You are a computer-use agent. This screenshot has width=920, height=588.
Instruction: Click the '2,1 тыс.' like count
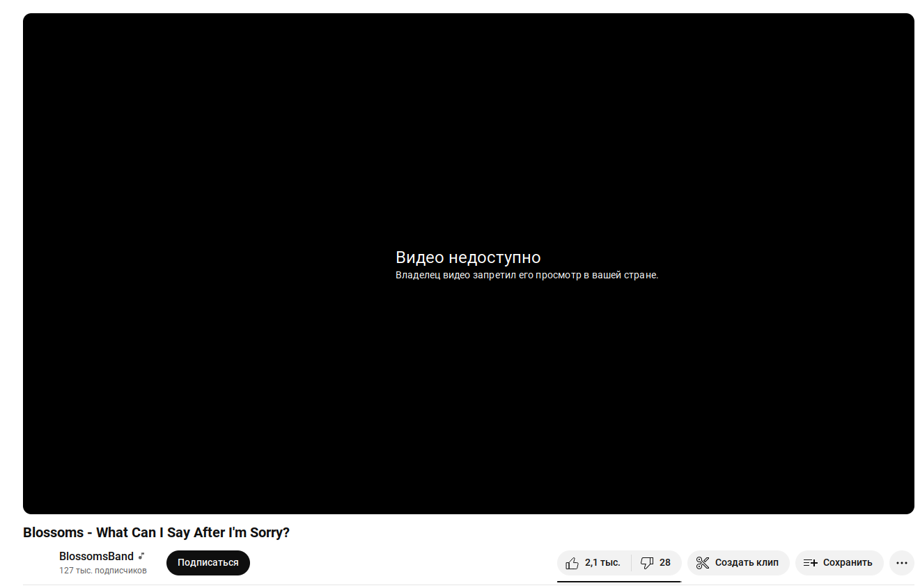[x=602, y=563]
